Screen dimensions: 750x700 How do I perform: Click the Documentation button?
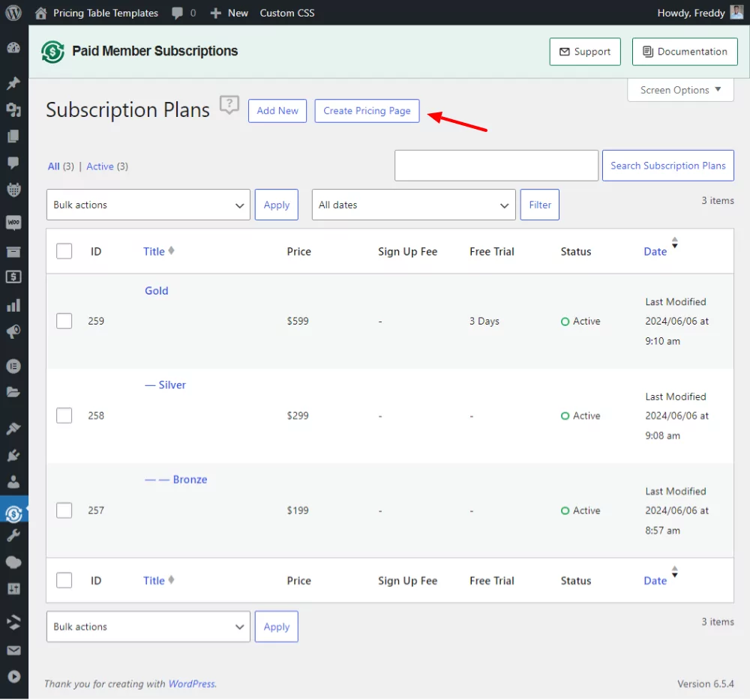click(685, 52)
